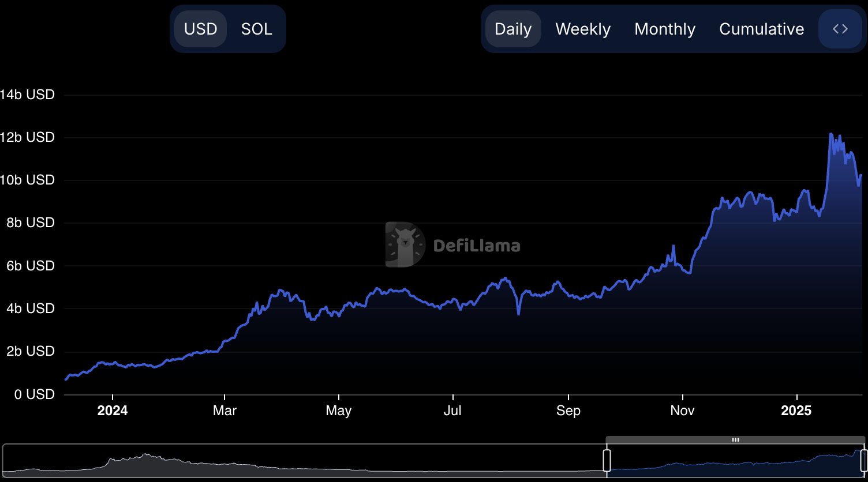Click the Mar x-axis label
This screenshot has height=482, width=868.
pyautogui.click(x=225, y=411)
